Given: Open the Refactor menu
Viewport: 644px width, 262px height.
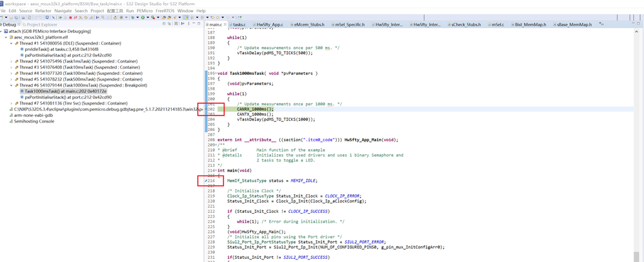Looking at the screenshot, I should (43, 11).
